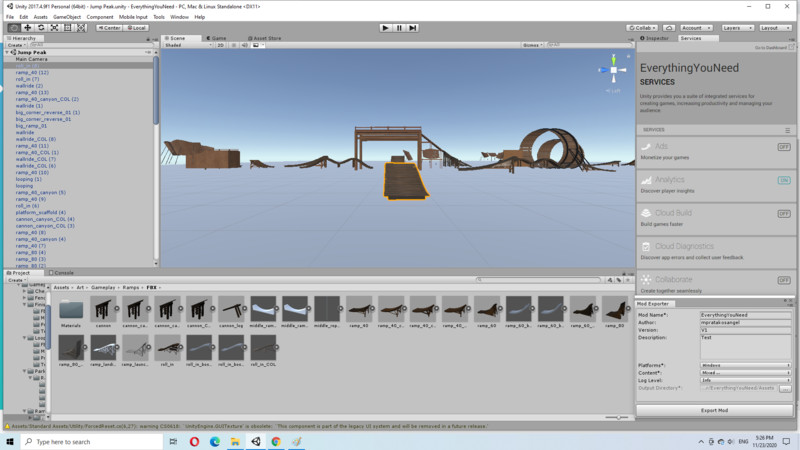800x450 pixels.
Task: Click Gameplay in the asset breadcrumb
Action: click(103, 288)
